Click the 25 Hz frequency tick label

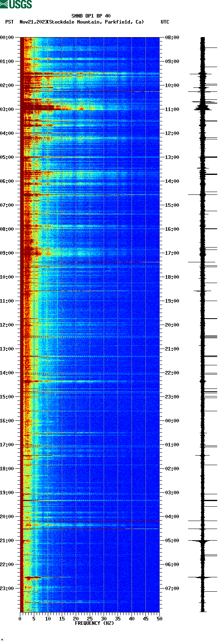pos(90,619)
